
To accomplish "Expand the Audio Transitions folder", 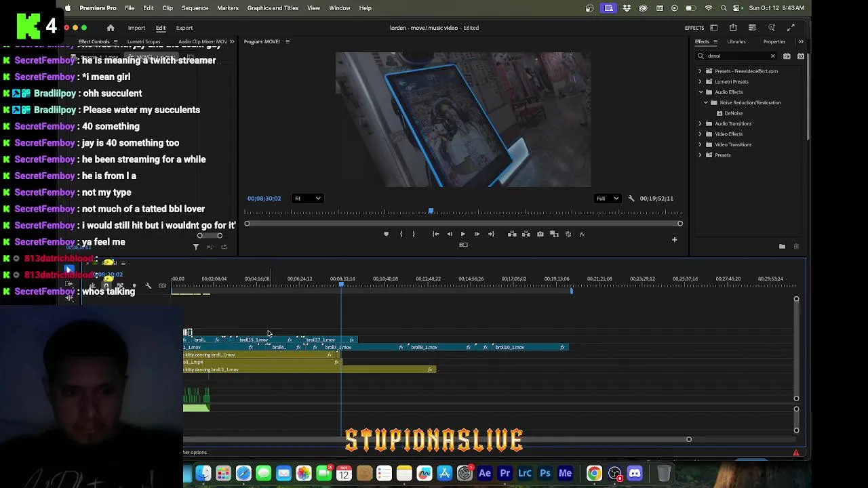I will point(701,124).
